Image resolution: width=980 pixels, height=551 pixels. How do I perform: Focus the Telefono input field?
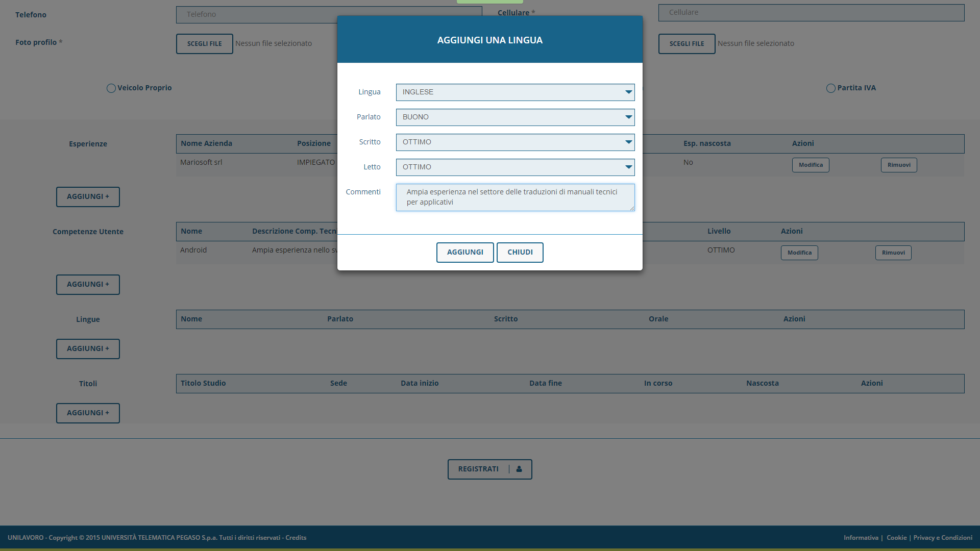pos(329,15)
